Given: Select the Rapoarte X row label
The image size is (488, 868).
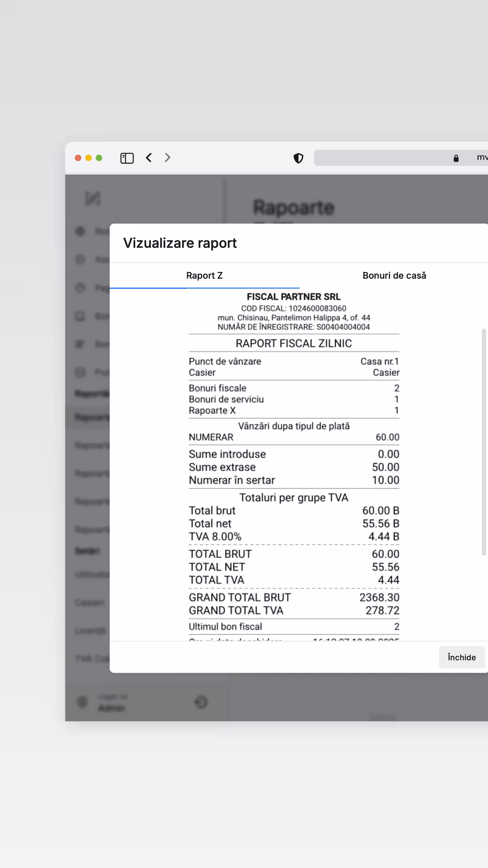Looking at the screenshot, I should click(212, 411).
